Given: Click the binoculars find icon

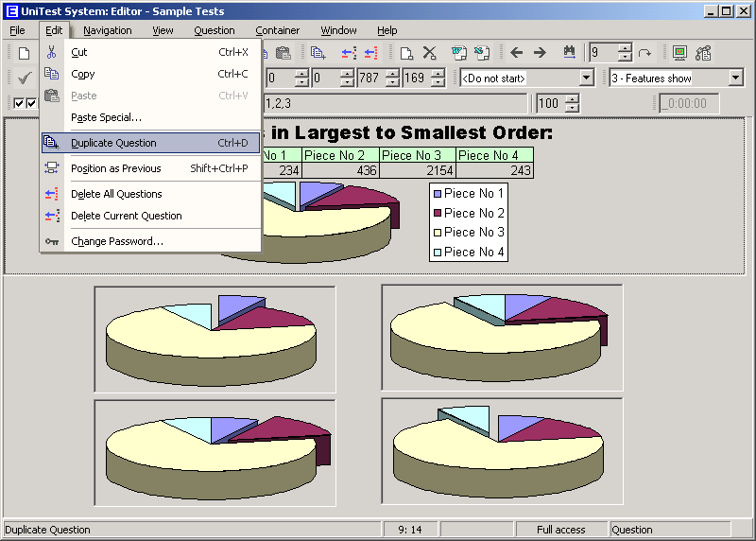Looking at the screenshot, I should click(570, 53).
